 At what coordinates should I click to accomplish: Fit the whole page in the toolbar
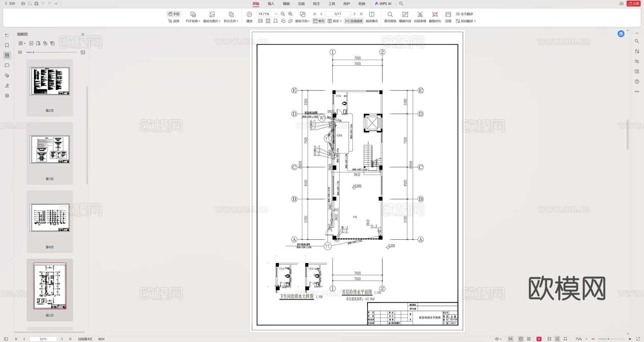(268, 21)
